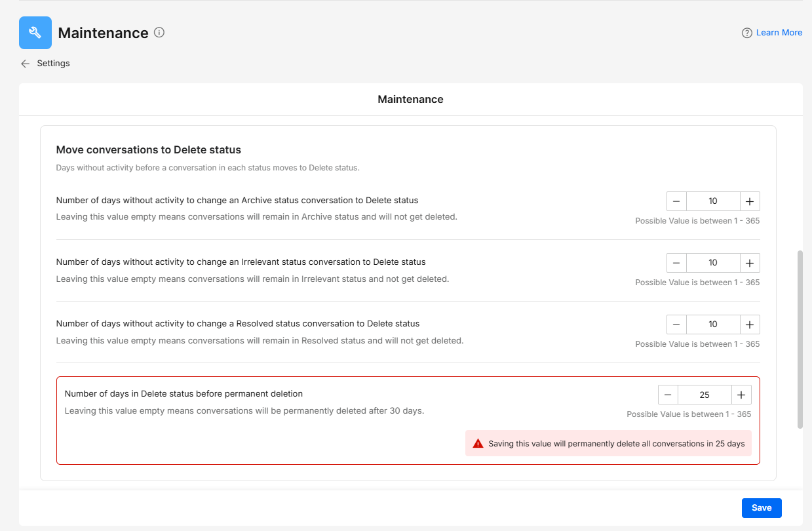The image size is (812, 531).
Task: Decrease Resolved status days with minus
Action: tap(676, 324)
